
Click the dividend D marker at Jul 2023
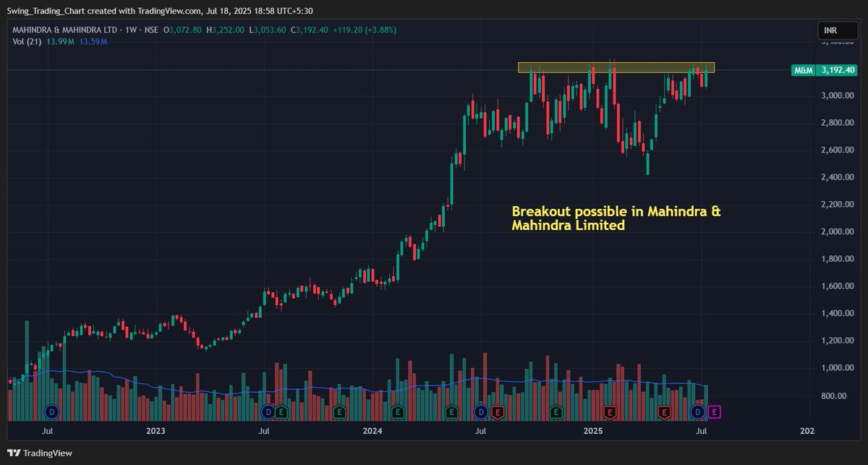tap(268, 411)
